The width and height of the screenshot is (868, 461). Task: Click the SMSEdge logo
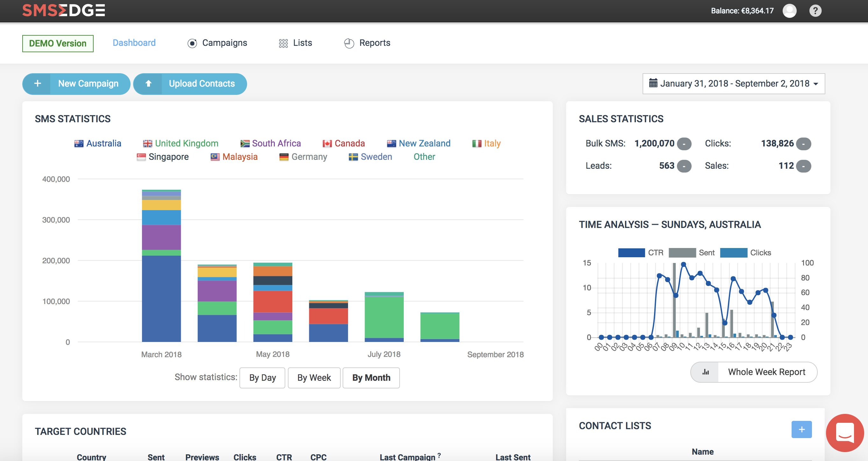coord(64,10)
